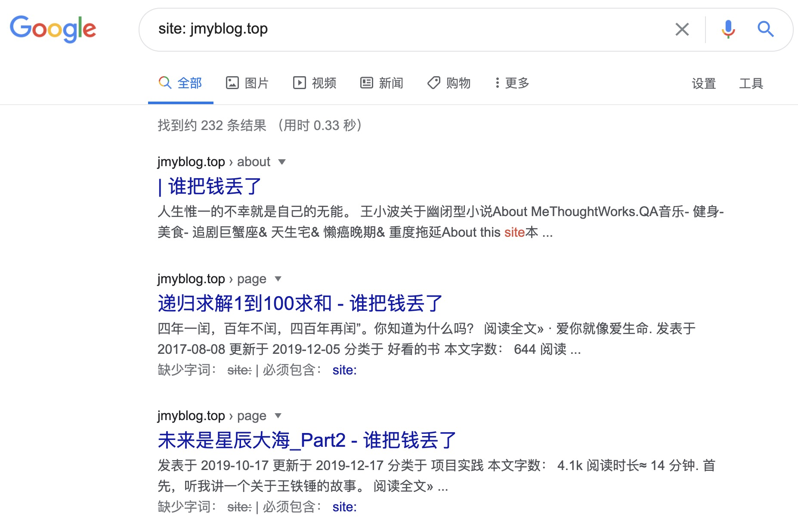
Task: Open the Tools (工具) menu
Action: pos(751,83)
